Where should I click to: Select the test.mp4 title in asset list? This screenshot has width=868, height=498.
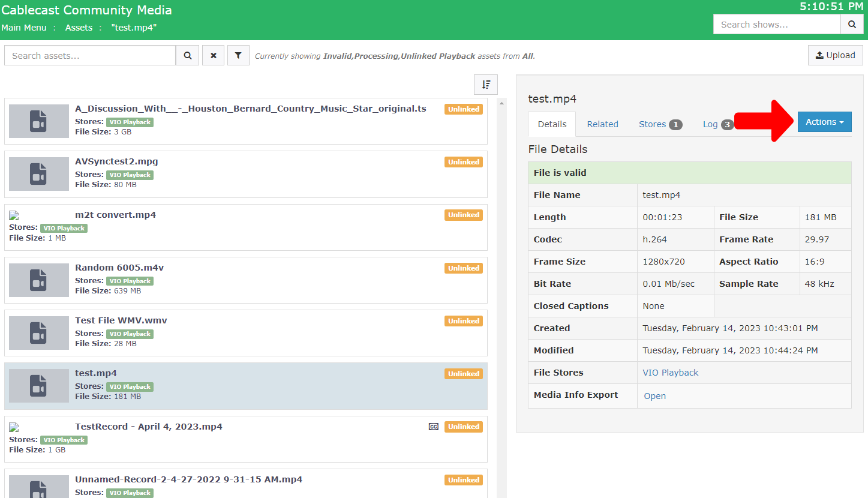coord(96,373)
